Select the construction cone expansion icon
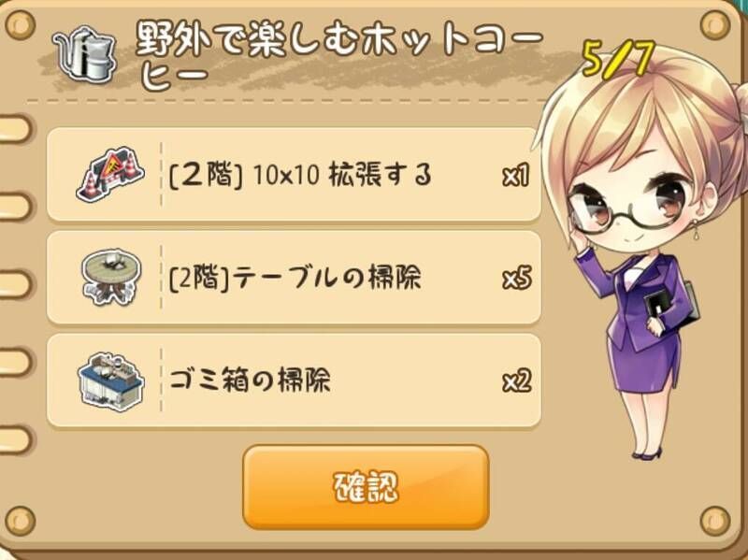Image resolution: width=748 pixels, height=560 pixels. tap(110, 174)
